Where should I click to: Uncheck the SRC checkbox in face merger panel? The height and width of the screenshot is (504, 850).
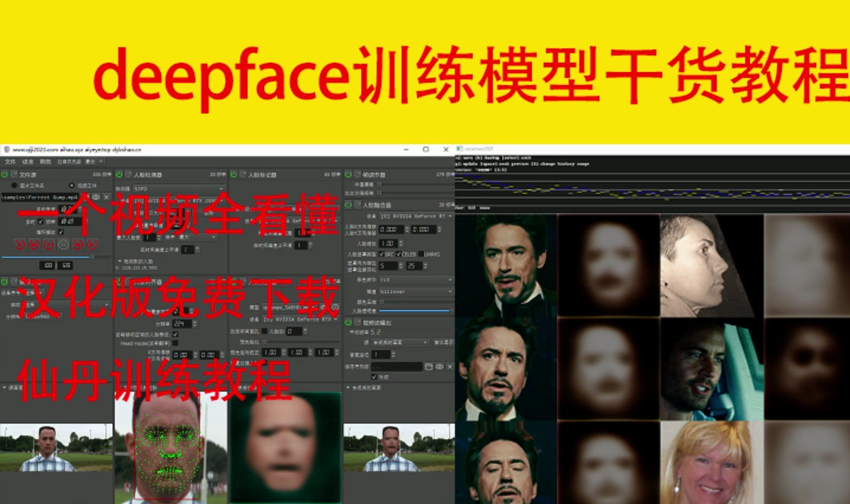pyautogui.click(x=382, y=254)
